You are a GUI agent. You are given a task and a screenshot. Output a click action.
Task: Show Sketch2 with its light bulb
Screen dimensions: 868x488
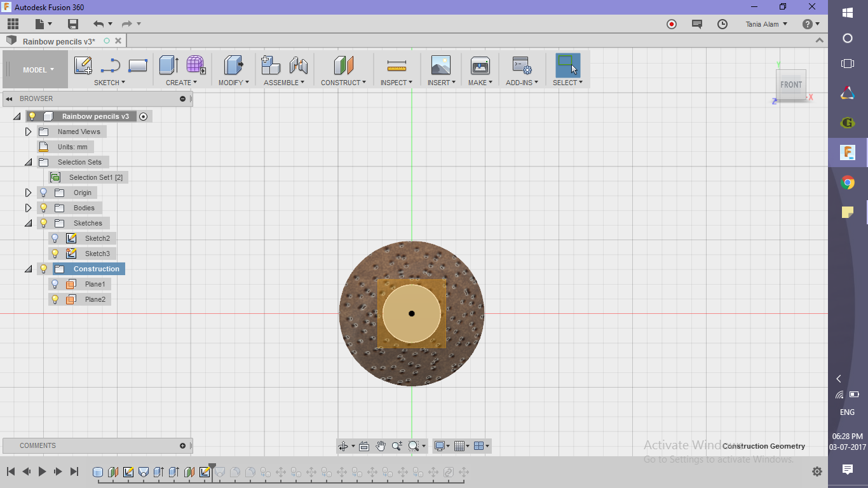[x=55, y=238]
